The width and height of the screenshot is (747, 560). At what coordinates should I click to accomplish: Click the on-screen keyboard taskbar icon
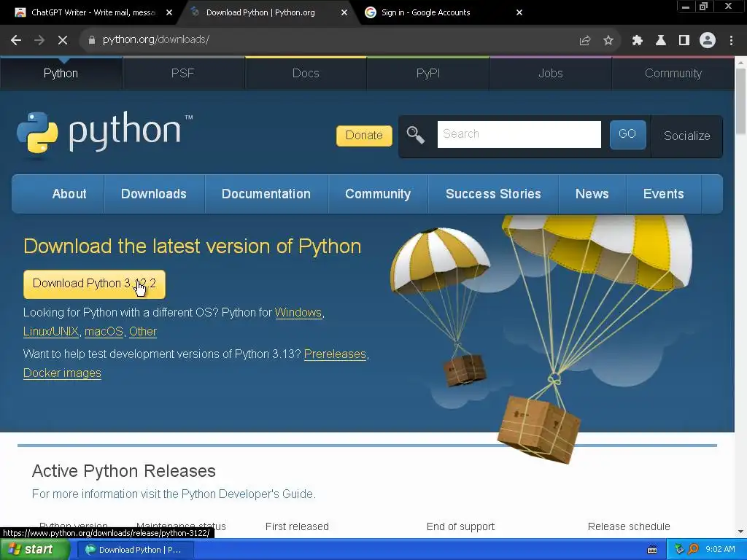(x=652, y=550)
